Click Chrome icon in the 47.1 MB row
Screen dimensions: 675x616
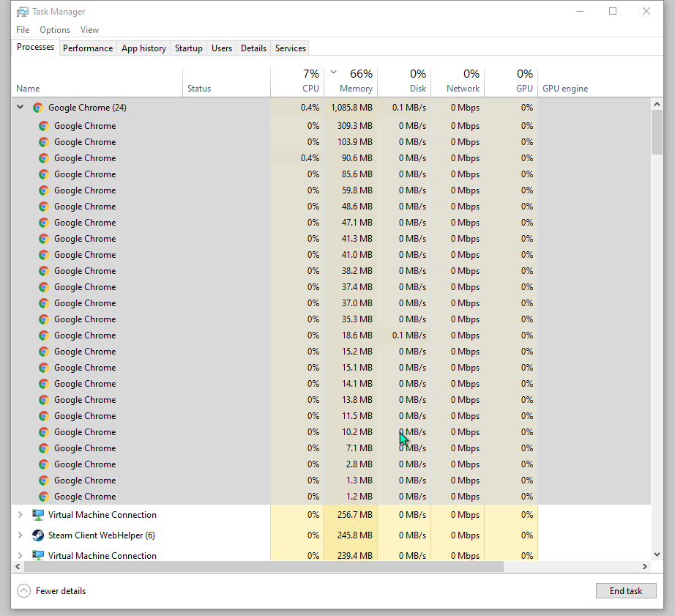(x=43, y=223)
